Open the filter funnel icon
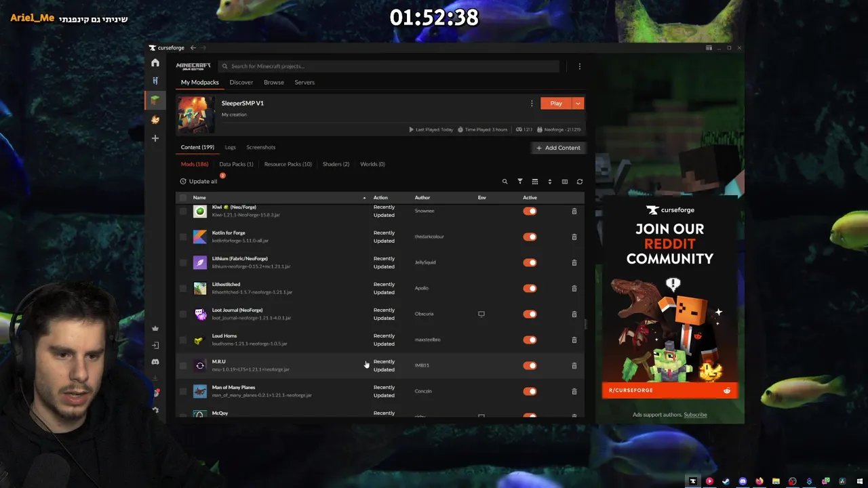This screenshot has height=488, width=868. (520, 182)
